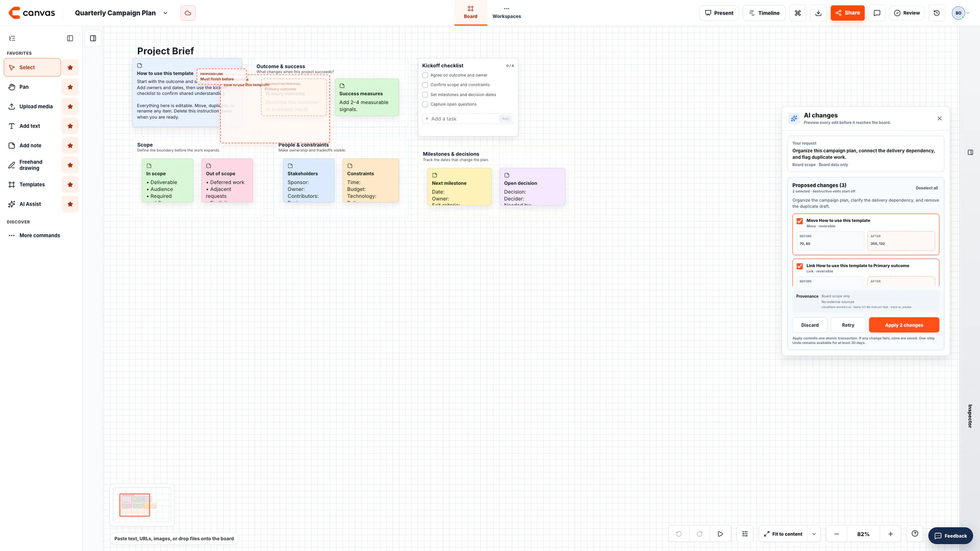Image resolution: width=980 pixels, height=551 pixels.
Task: Zoom in with the plus button
Action: point(890,534)
